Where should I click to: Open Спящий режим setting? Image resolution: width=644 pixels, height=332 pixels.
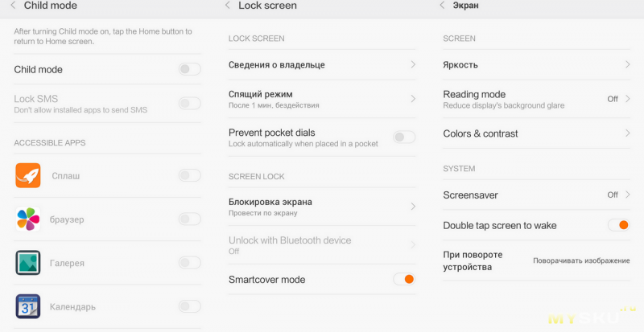pos(322,99)
